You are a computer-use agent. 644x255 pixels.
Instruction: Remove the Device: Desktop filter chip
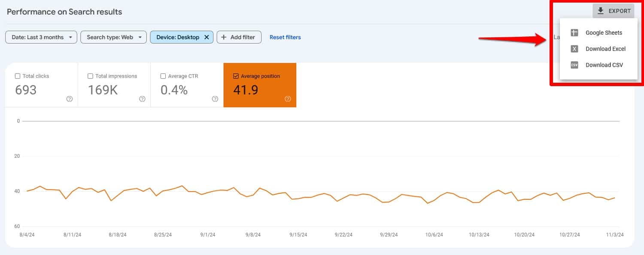[x=207, y=37]
